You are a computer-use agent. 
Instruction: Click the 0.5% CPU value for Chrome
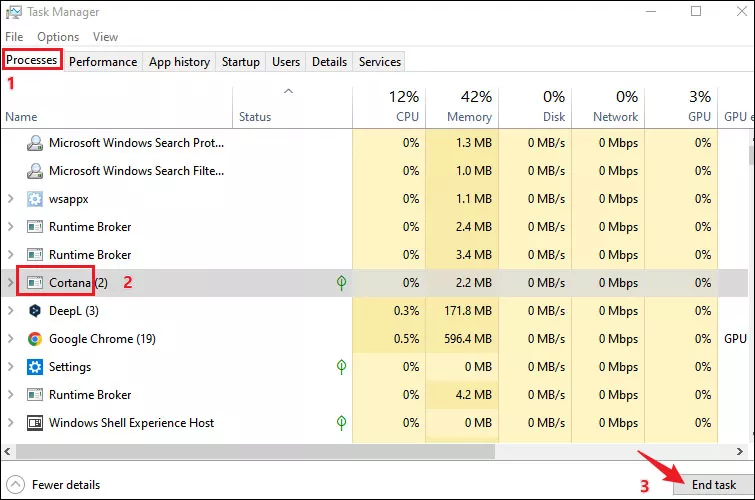406,339
